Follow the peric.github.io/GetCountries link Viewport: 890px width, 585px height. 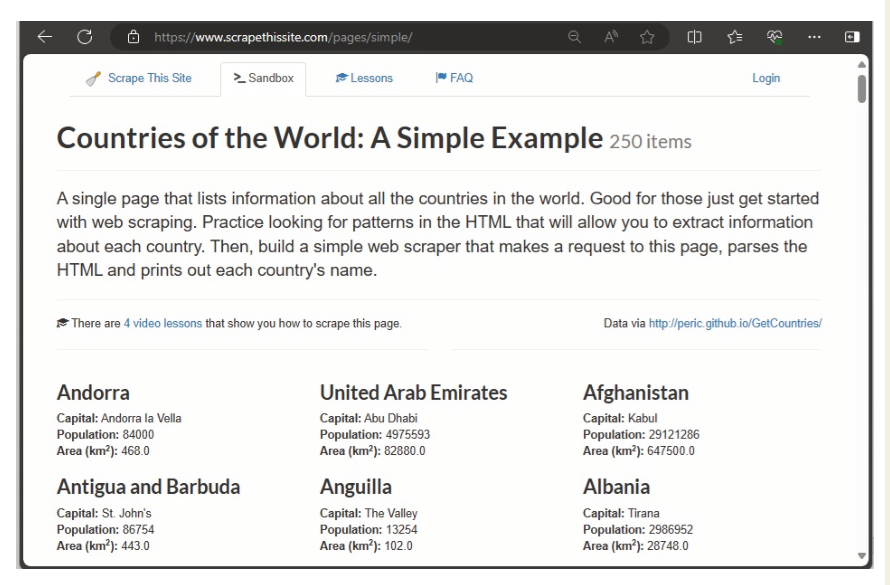(x=735, y=323)
